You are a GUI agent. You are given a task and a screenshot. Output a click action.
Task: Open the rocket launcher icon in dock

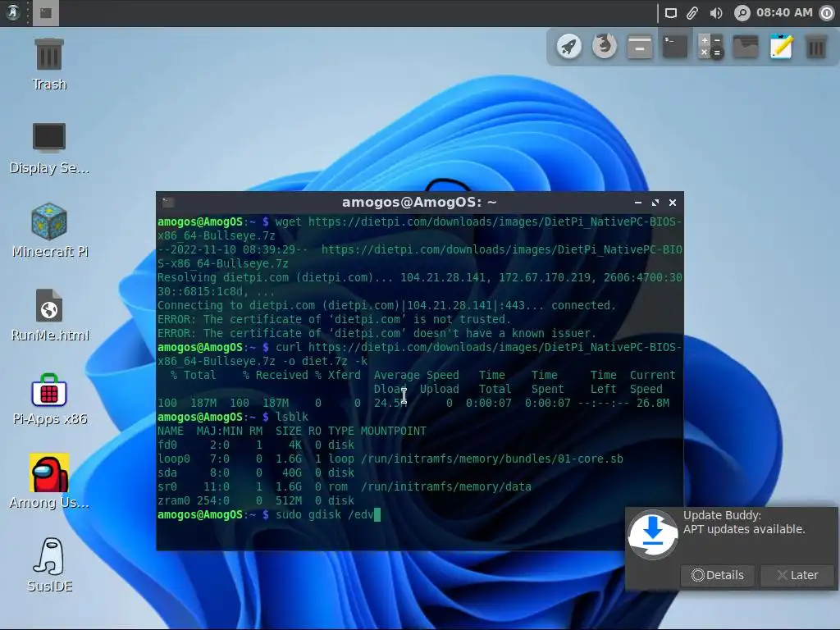tap(569, 47)
